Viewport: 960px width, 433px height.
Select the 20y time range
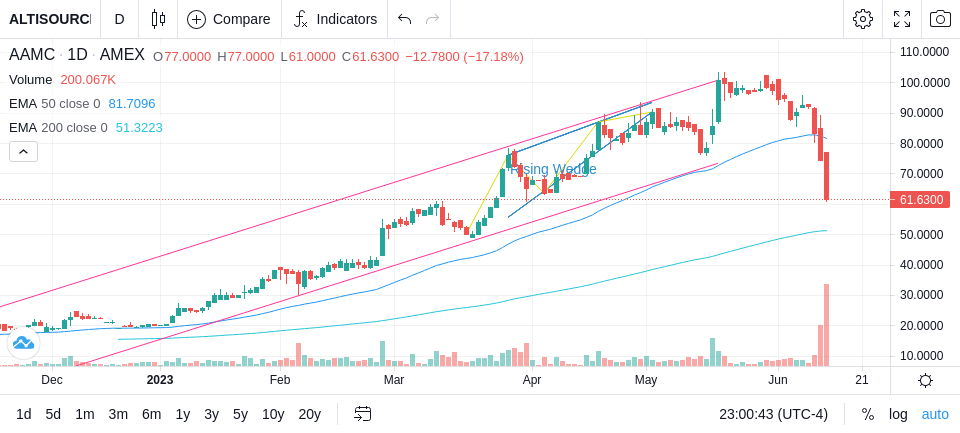(x=310, y=414)
